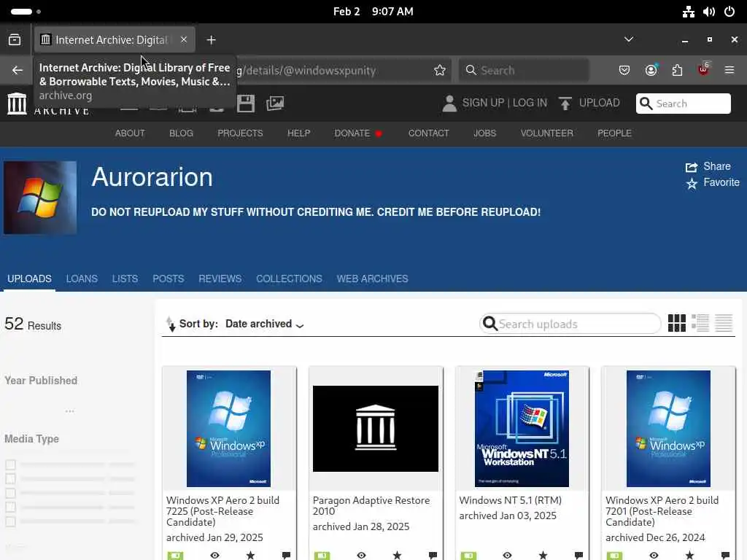Screen dimensions: 747x560
Task: Open the Software floppy disk icon
Action: [x=246, y=104]
